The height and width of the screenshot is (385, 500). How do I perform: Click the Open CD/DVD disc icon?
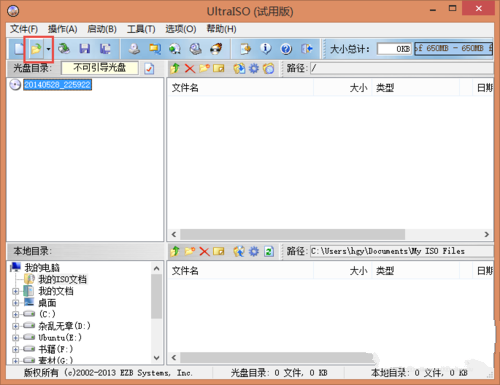(64, 49)
